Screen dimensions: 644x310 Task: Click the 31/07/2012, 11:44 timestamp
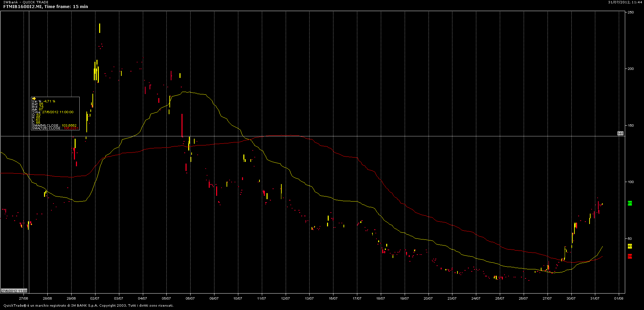(x=625, y=2)
